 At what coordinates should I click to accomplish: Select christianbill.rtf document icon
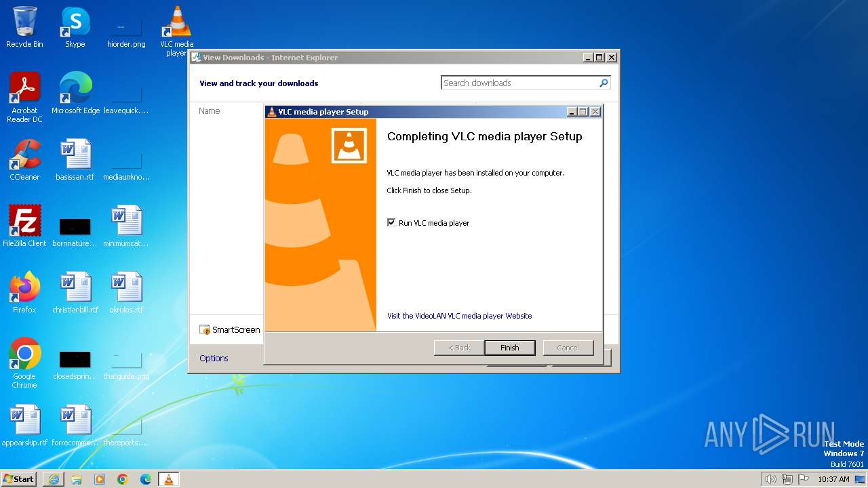[75, 293]
